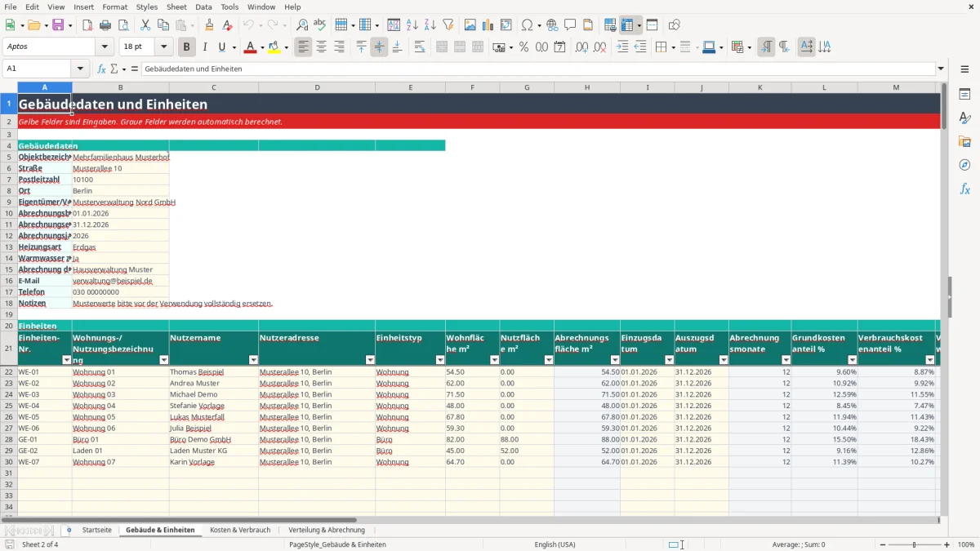This screenshot has width=980, height=551.
Task: Click the Add Decimal Place icon
Action: pyautogui.click(x=582, y=47)
